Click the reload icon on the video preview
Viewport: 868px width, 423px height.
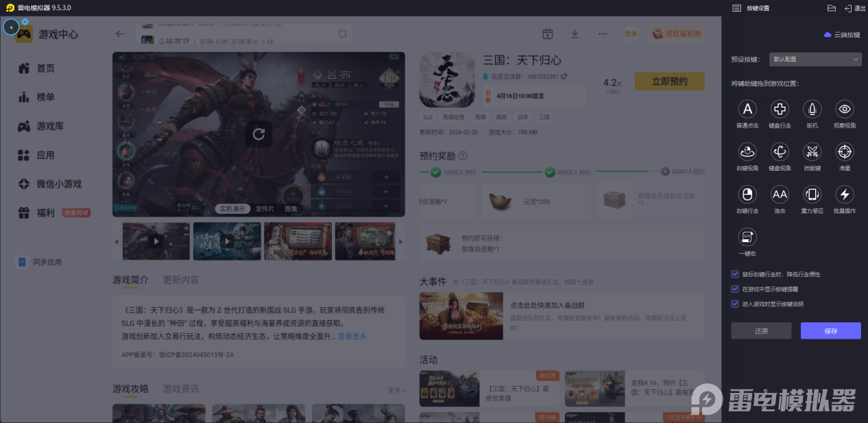[x=258, y=134]
